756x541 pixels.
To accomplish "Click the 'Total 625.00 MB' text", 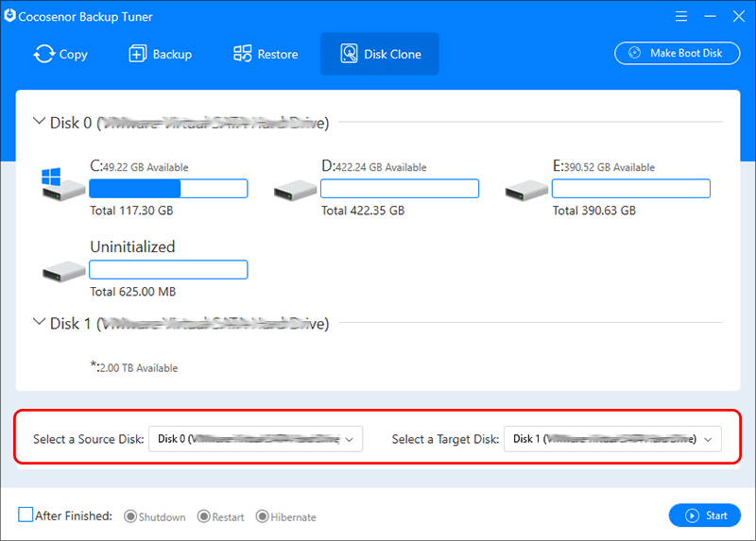I will [x=133, y=292].
